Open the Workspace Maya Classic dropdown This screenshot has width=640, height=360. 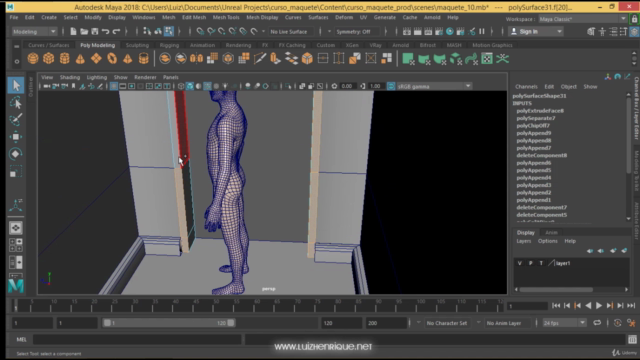pos(582,19)
